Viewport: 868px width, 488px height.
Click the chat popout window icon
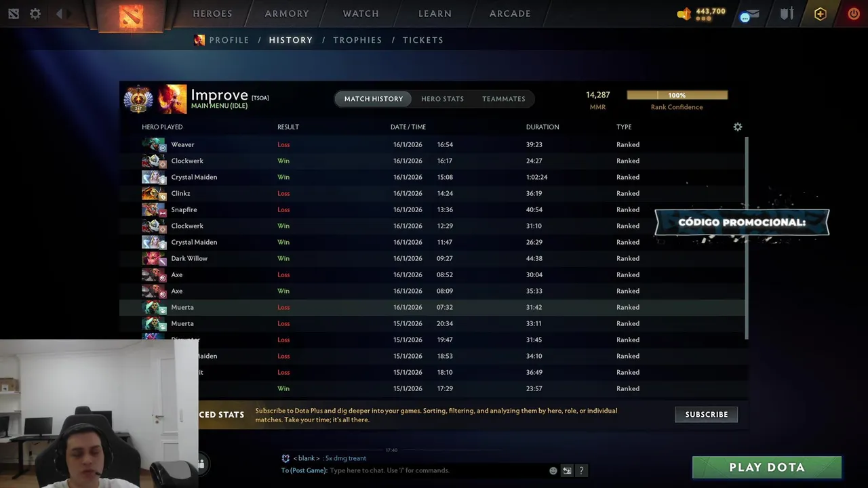[567, 470]
